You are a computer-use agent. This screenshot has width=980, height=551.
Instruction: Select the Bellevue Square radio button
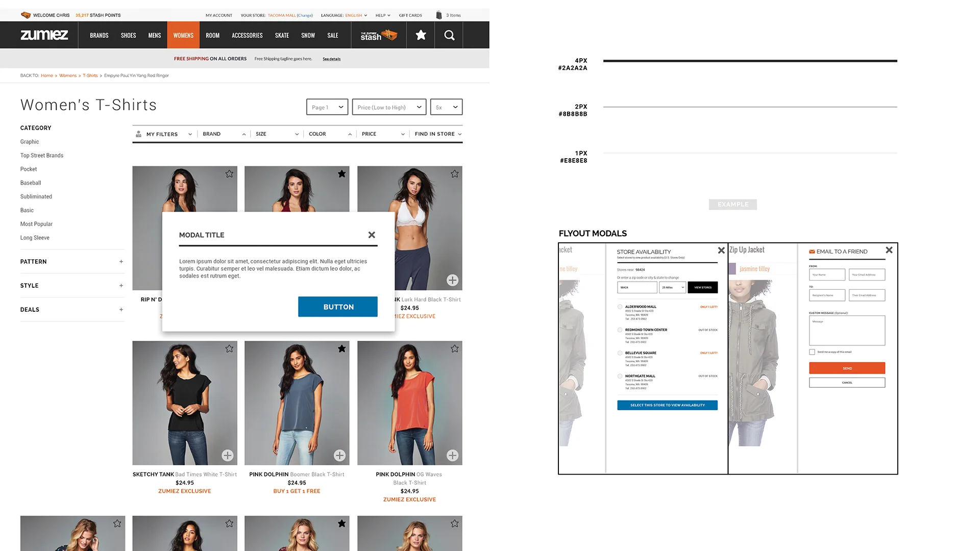[x=620, y=353]
